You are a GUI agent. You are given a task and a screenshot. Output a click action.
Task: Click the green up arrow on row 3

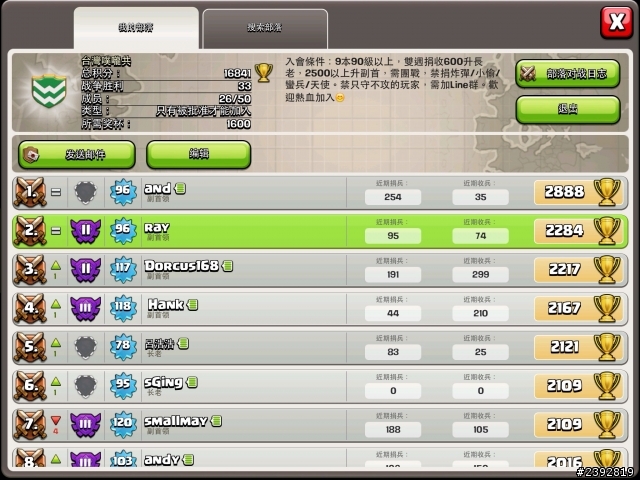(x=56, y=266)
